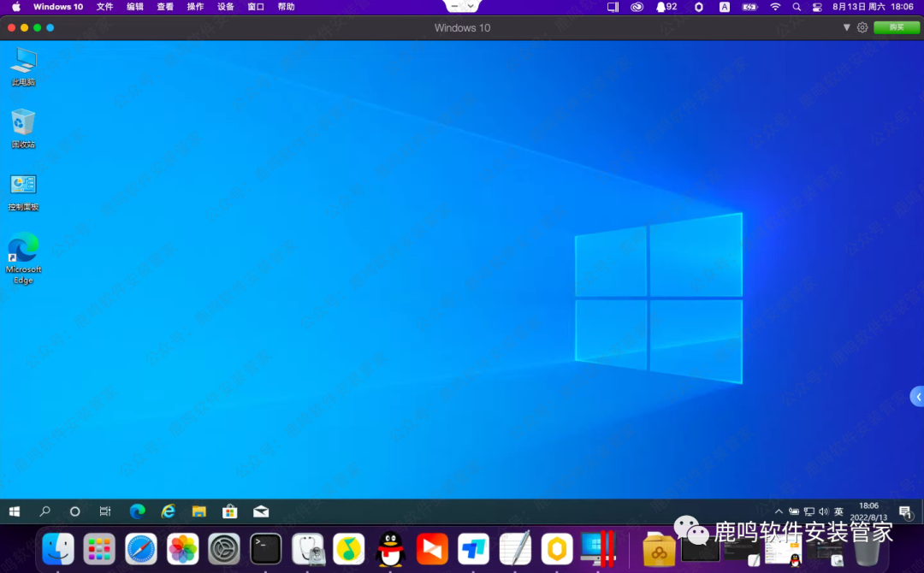Open the Creative Cloud menu bar icon
The width and height of the screenshot is (924, 573).
point(637,7)
